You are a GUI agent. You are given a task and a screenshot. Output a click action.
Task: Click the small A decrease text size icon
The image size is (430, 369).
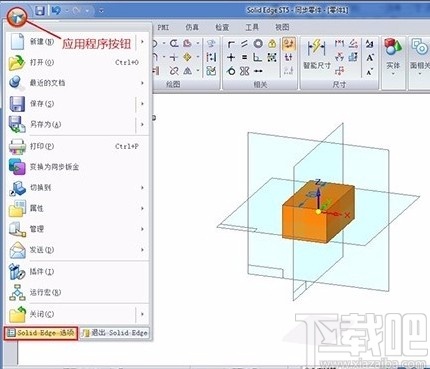(370, 71)
